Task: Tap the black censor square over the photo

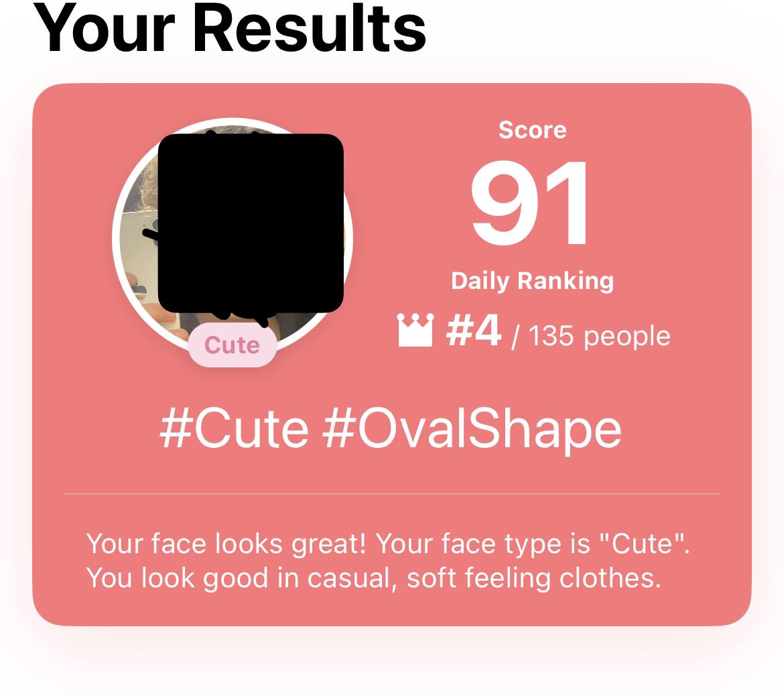Action: (x=251, y=224)
